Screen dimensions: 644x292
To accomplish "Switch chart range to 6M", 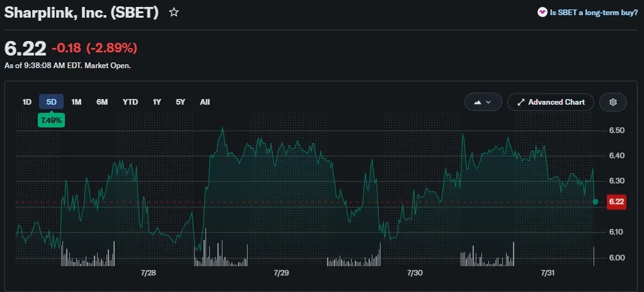I will (102, 102).
